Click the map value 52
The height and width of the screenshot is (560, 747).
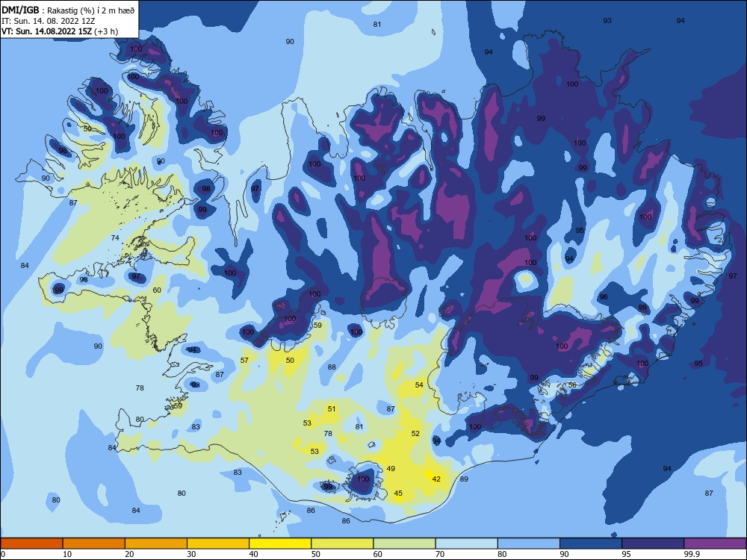[x=415, y=433]
